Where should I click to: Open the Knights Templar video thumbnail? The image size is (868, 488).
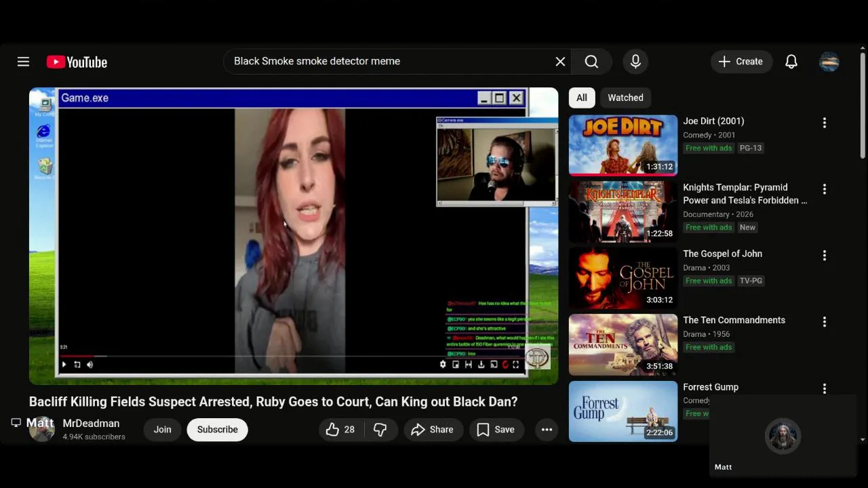(623, 211)
